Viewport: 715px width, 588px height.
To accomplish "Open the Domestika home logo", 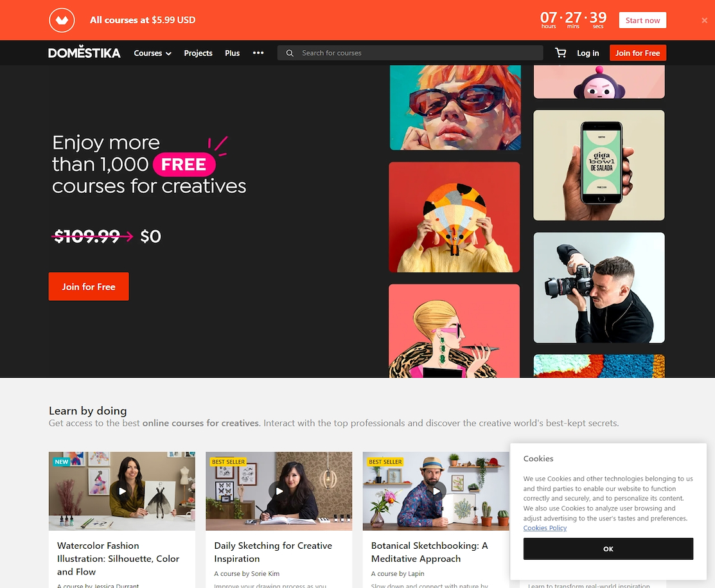I will click(84, 53).
